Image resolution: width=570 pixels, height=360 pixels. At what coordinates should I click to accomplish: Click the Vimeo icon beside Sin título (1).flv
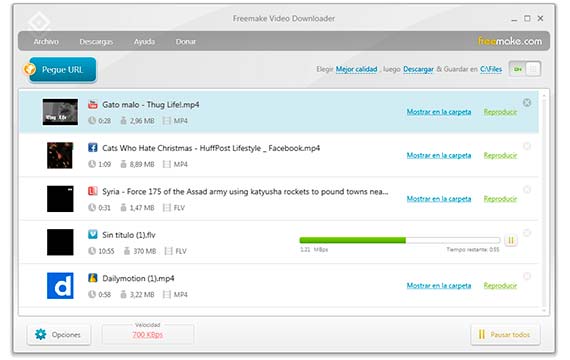pyautogui.click(x=93, y=234)
